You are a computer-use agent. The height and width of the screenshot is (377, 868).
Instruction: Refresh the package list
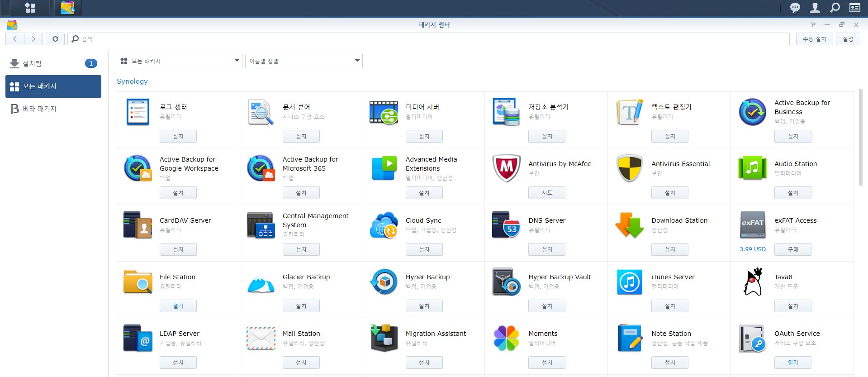click(x=55, y=39)
